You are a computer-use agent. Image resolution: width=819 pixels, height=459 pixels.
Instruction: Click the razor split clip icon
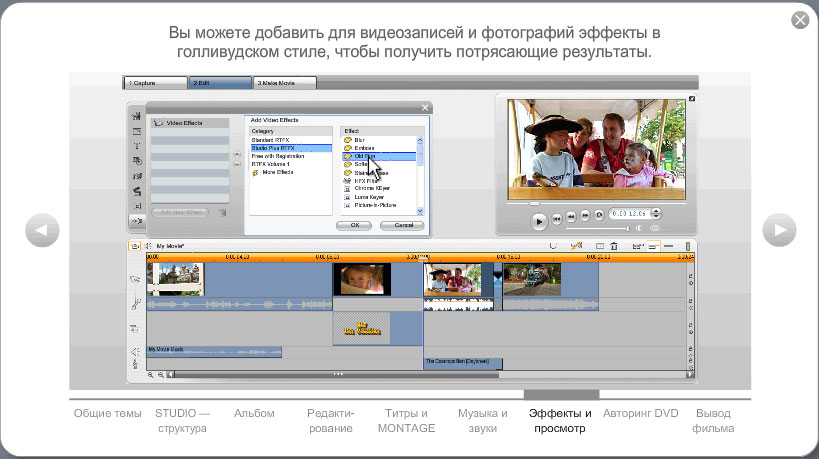pyautogui.click(x=576, y=246)
